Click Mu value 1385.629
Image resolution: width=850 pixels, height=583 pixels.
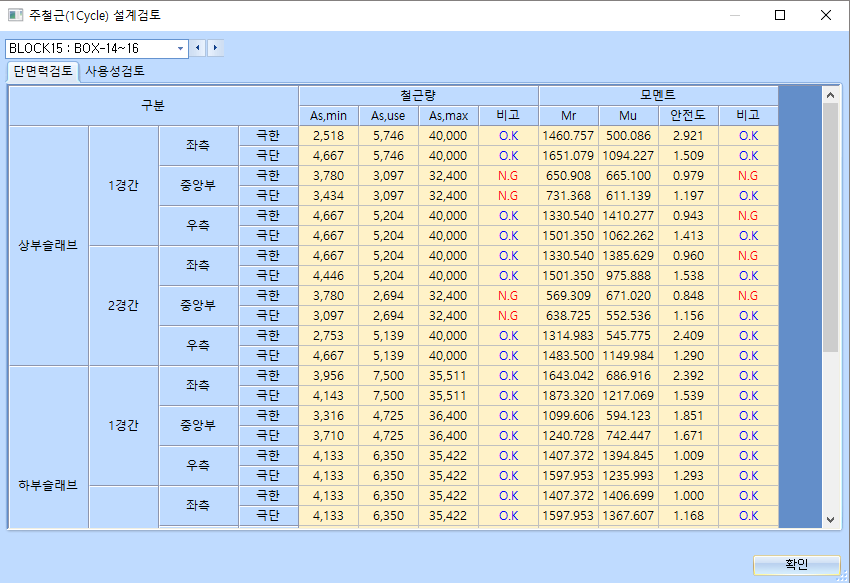(628, 255)
